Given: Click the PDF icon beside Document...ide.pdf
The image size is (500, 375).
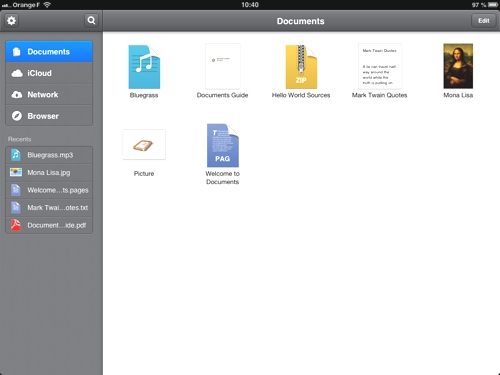Looking at the screenshot, I should pos(16,225).
